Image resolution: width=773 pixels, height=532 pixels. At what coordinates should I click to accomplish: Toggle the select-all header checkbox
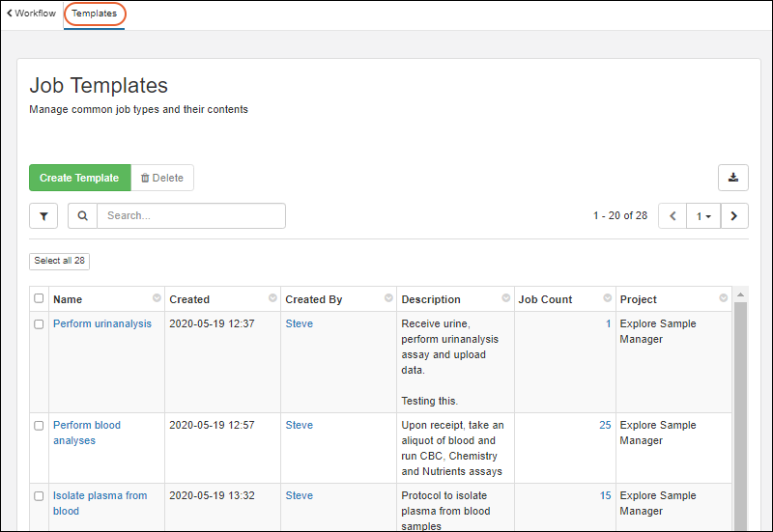(39, 298)
